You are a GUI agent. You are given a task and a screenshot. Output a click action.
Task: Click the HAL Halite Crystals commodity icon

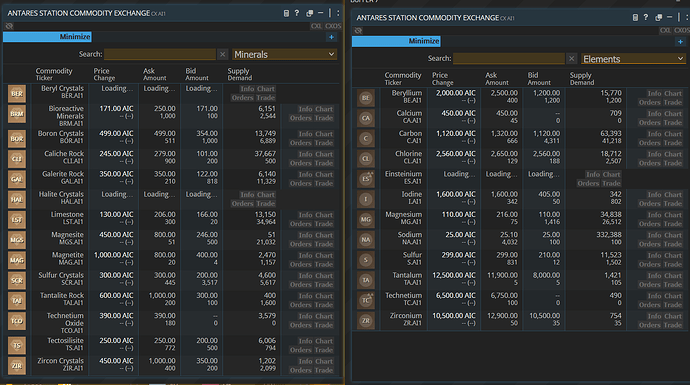(17, 199)
